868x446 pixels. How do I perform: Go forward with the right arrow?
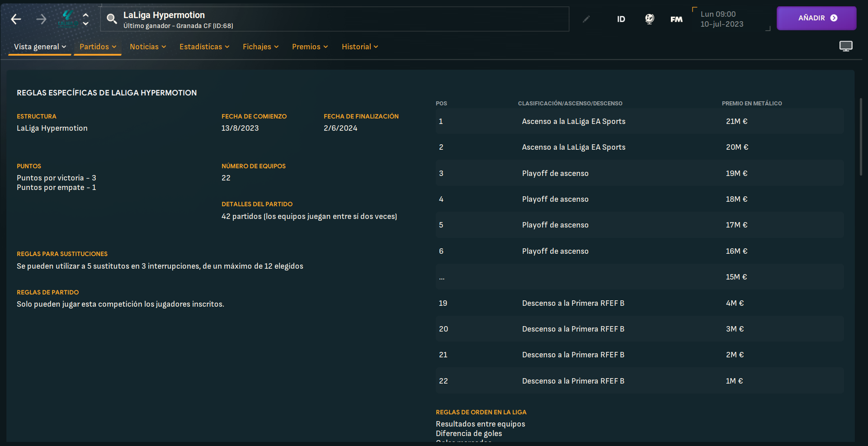[x=41, y=19]
